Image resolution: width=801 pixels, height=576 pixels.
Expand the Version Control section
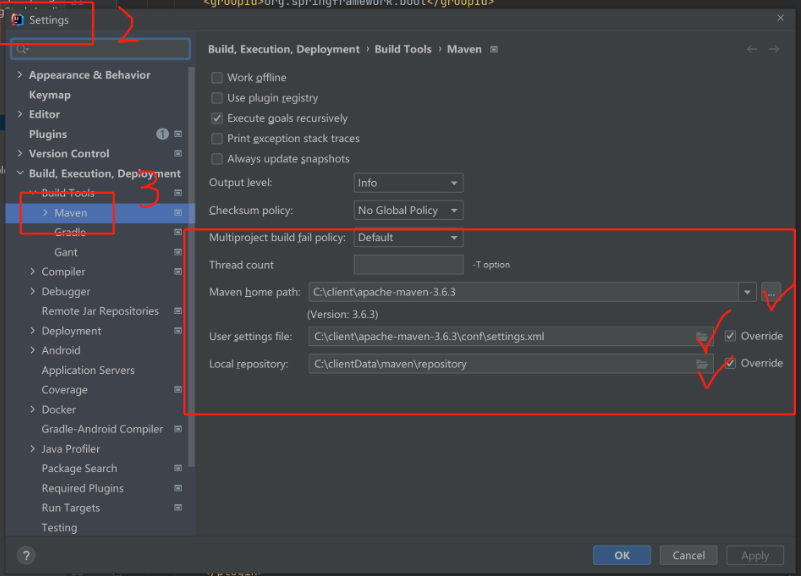19,154
